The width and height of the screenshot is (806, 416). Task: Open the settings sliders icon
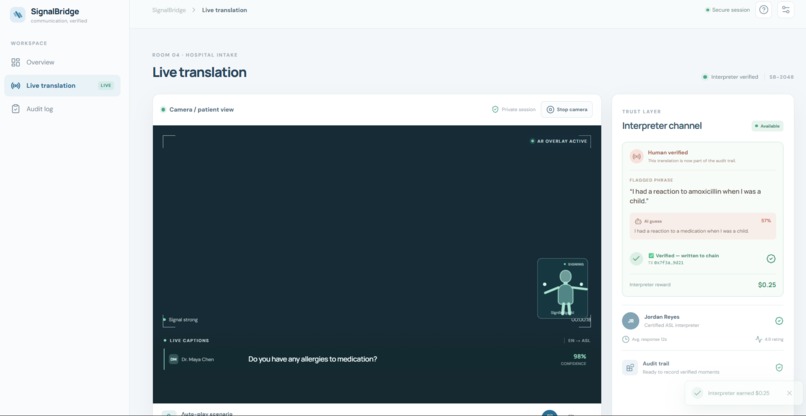785,10
